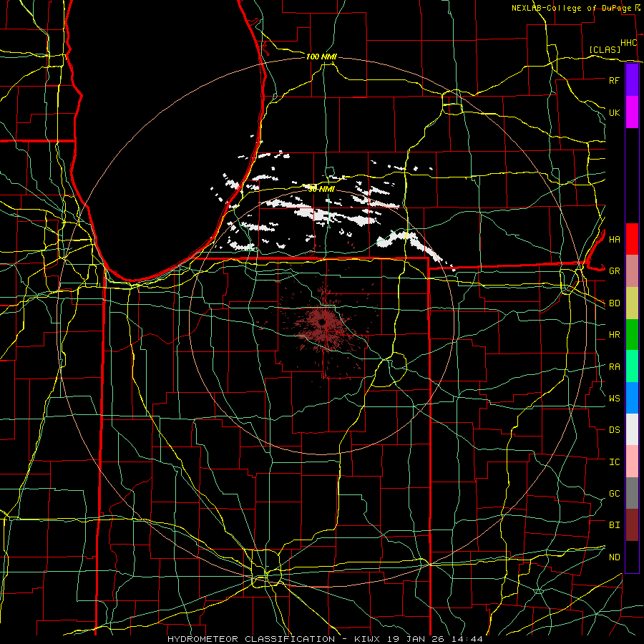Screen dimensions: 644x644
Task: Click the HHC product label
Action: point(629,43)
